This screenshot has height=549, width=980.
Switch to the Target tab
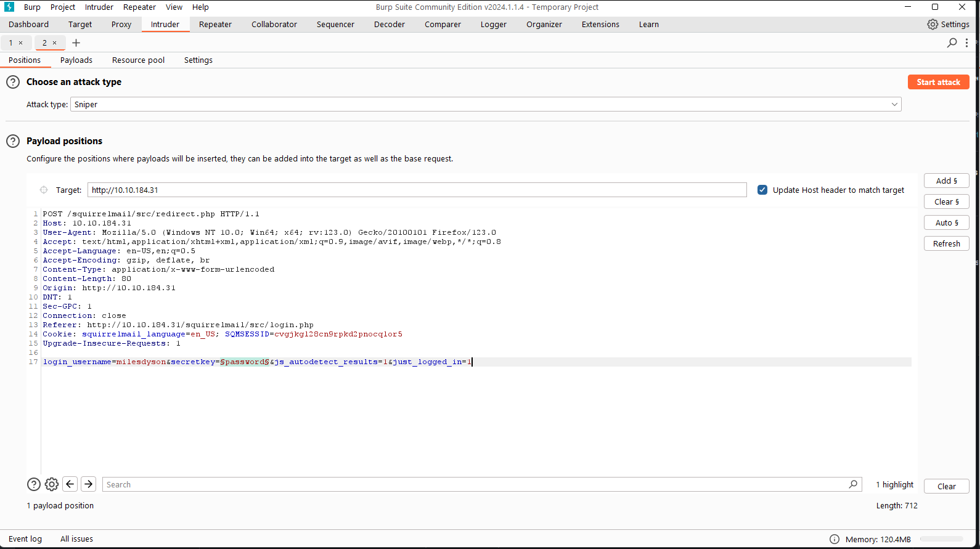pos(80,24)
